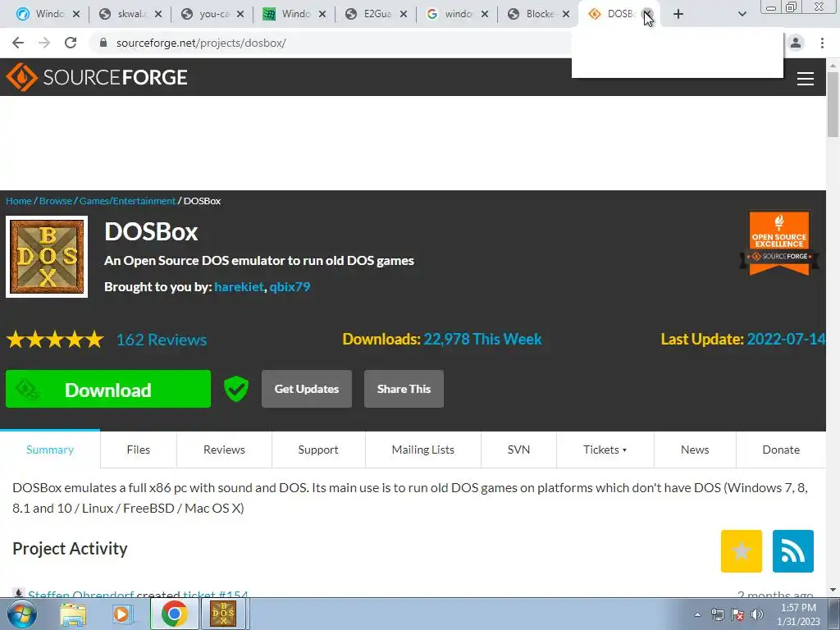Open a new tab with plus icon
Screen dimensions: 840x630
click(x=678, y=14)
